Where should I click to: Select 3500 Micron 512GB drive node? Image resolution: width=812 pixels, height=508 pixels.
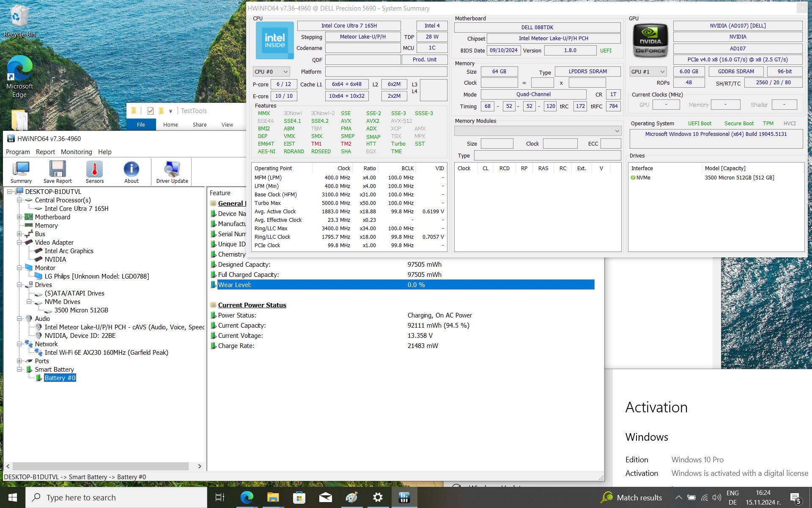coord(81,310)
